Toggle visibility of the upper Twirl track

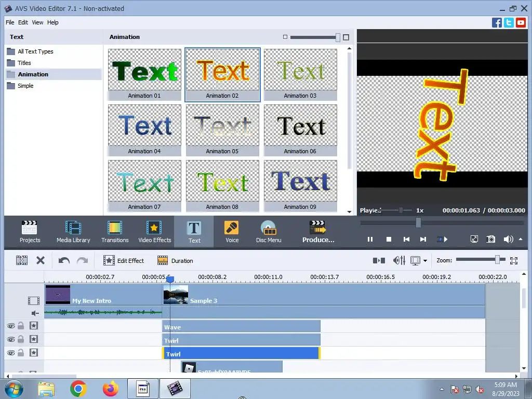[11, 340]
